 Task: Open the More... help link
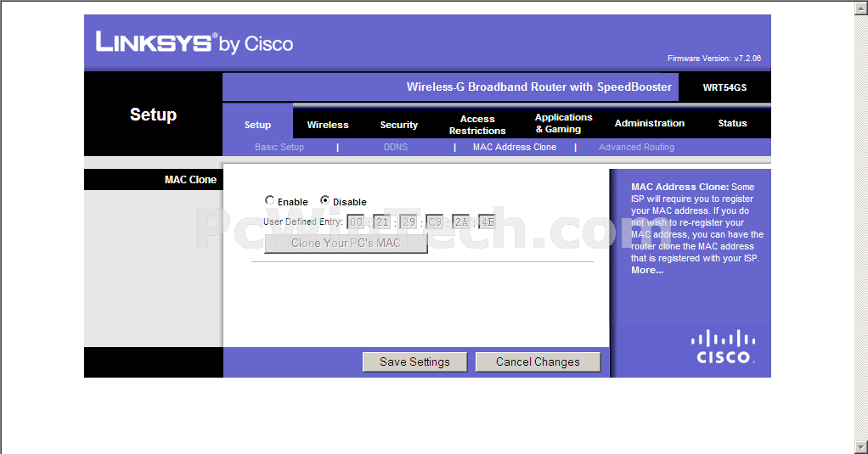point(646,271)
